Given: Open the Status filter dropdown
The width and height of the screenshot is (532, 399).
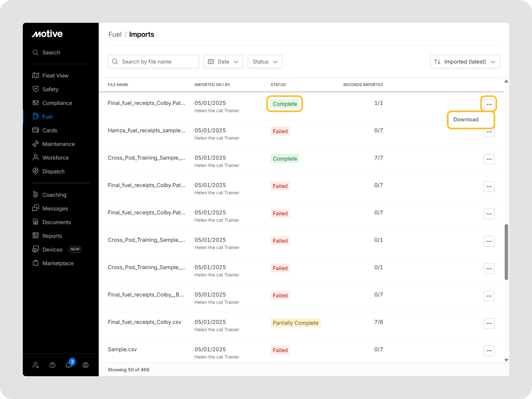Looking at the screenshot, I should (x=265, y=62).
